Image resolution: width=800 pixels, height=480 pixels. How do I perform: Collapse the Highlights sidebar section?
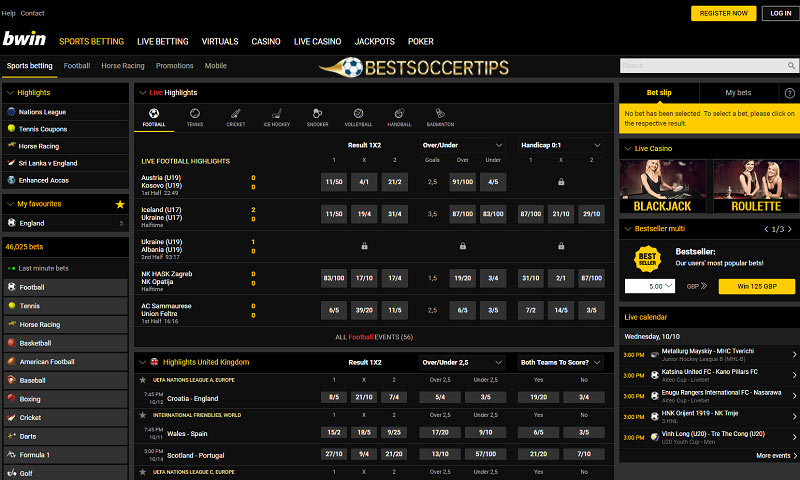[10, 93]
